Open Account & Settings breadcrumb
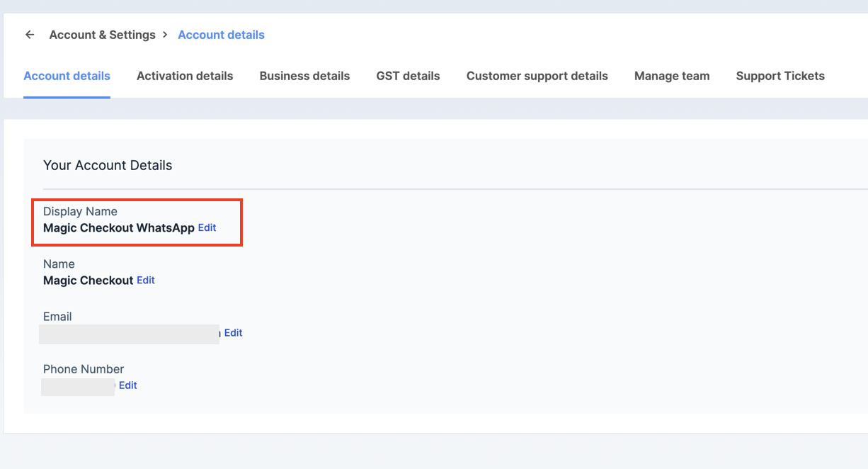 pos(102,35)
